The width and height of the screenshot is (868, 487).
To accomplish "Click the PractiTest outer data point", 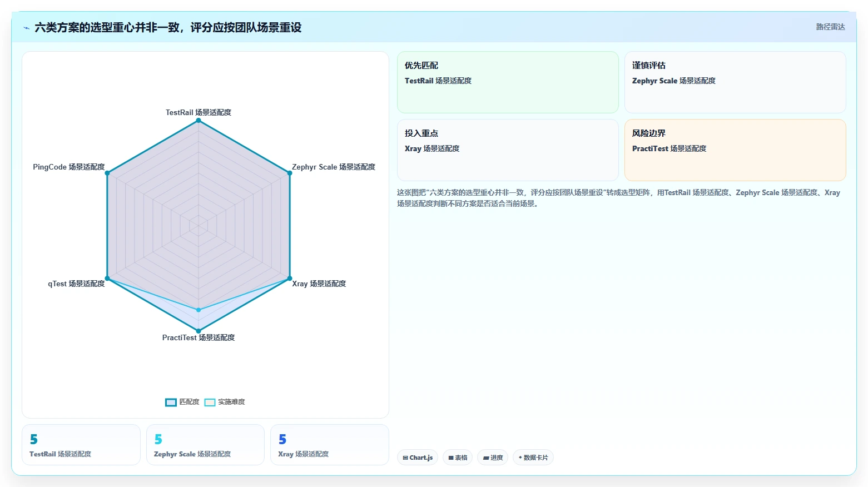I will click(198, 331).
